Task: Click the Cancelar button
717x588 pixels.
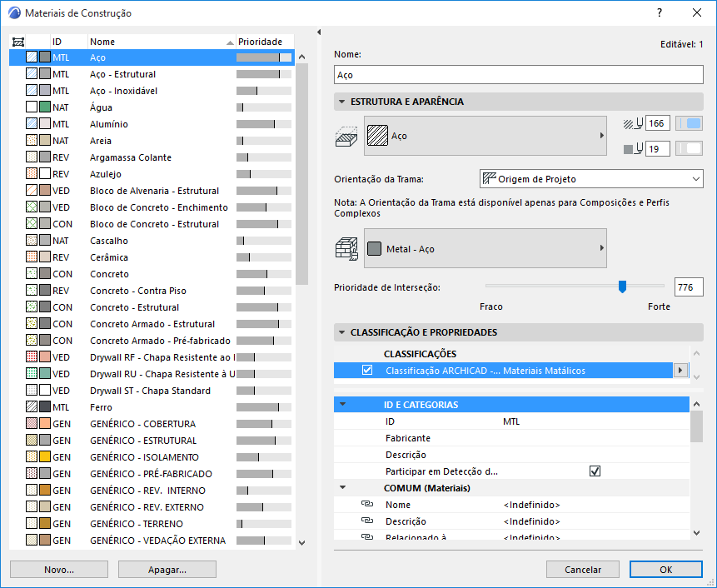Action: pos(583,570)
